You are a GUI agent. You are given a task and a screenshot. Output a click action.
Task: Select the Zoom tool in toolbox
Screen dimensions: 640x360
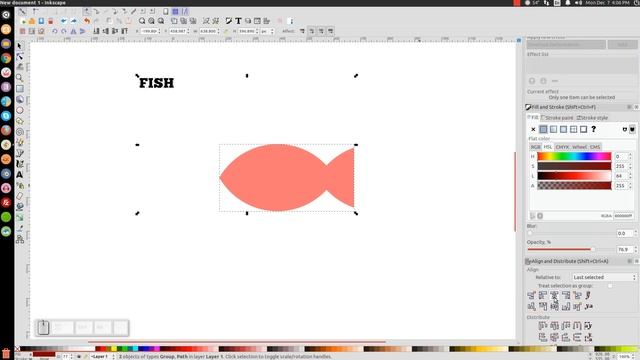pyautogui.click(x=20, y=78)
